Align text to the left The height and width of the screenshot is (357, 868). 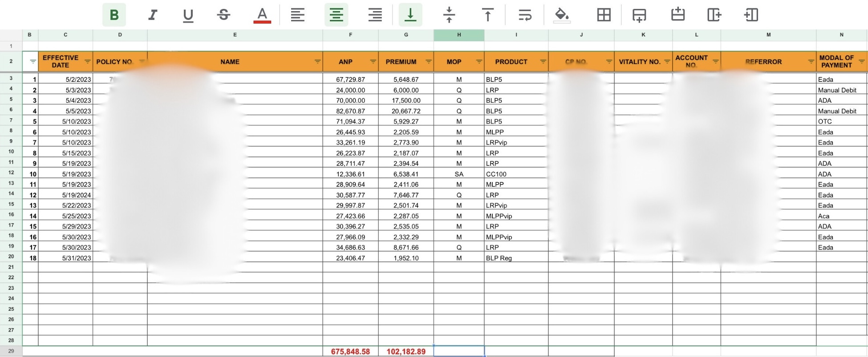[298, 15]
